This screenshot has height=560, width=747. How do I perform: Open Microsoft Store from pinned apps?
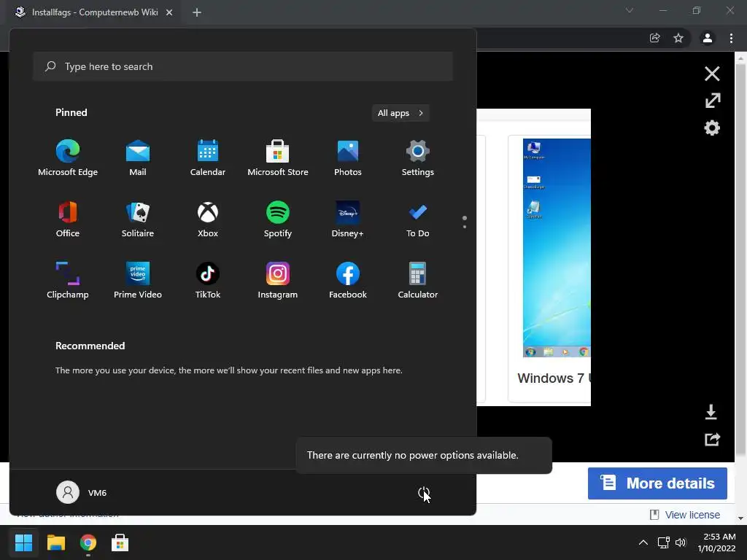pyautogui.click(x=278, y=158)
